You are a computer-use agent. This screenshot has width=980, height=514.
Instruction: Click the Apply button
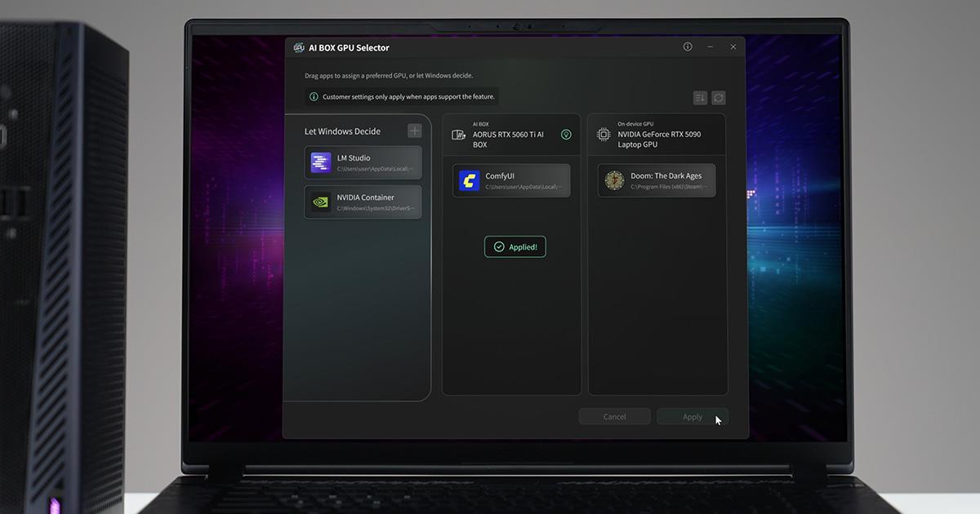coord(693,417)
